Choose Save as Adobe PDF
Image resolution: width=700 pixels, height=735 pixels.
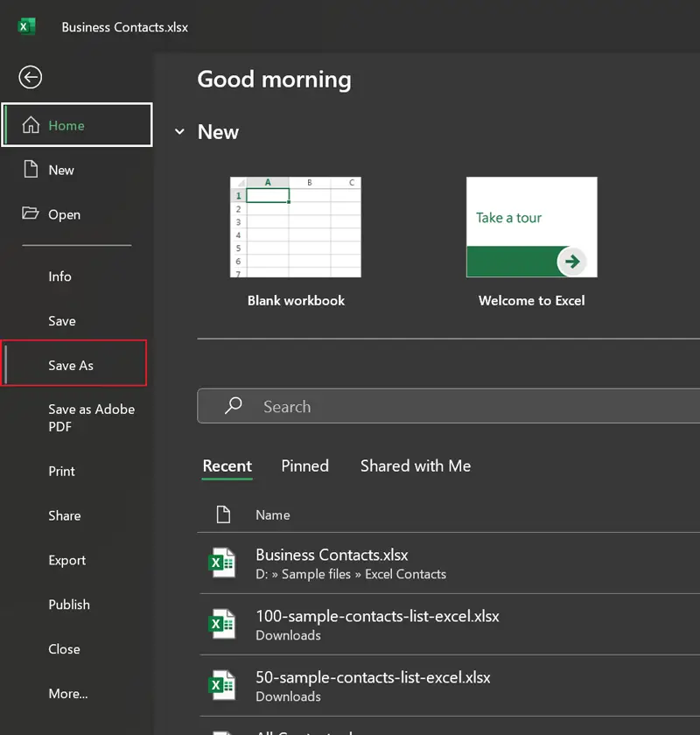91,418
